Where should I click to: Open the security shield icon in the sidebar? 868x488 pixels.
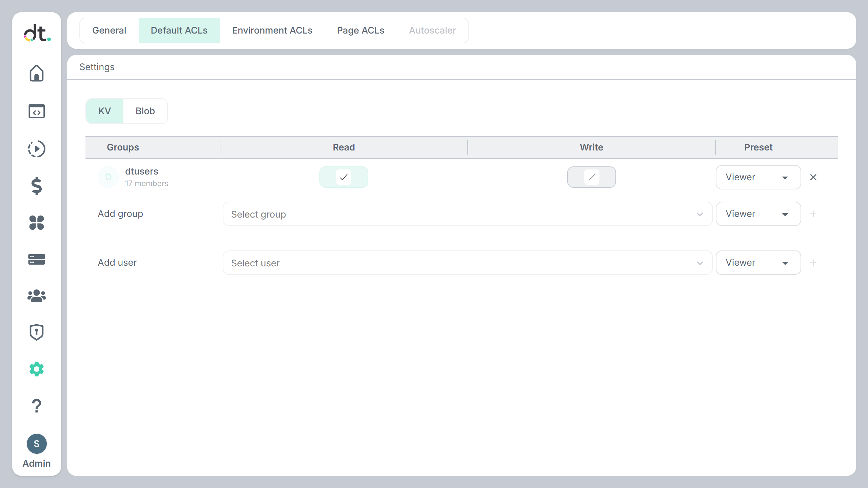(x=37, y=332)
